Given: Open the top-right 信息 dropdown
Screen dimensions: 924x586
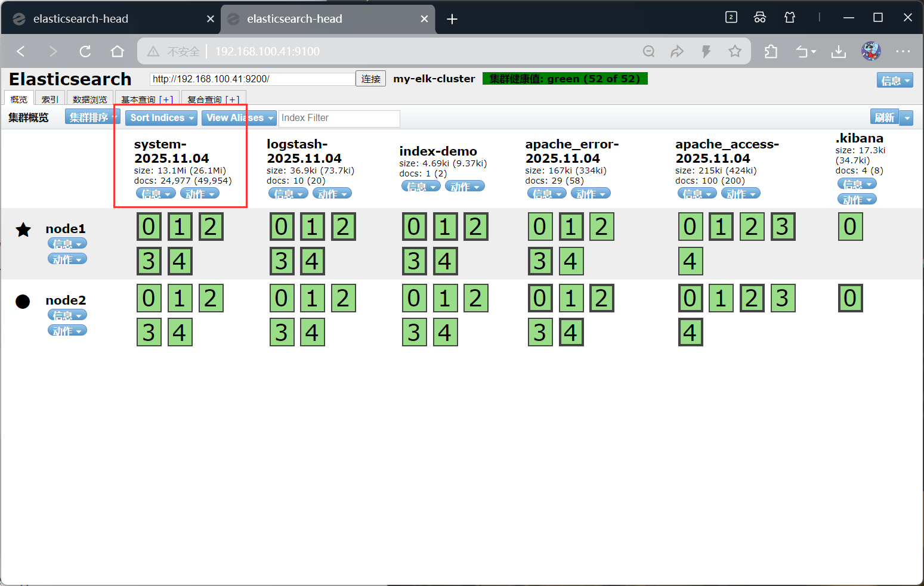Looking at the screenshot, I should pyautogui.click(x=895, y=80).
